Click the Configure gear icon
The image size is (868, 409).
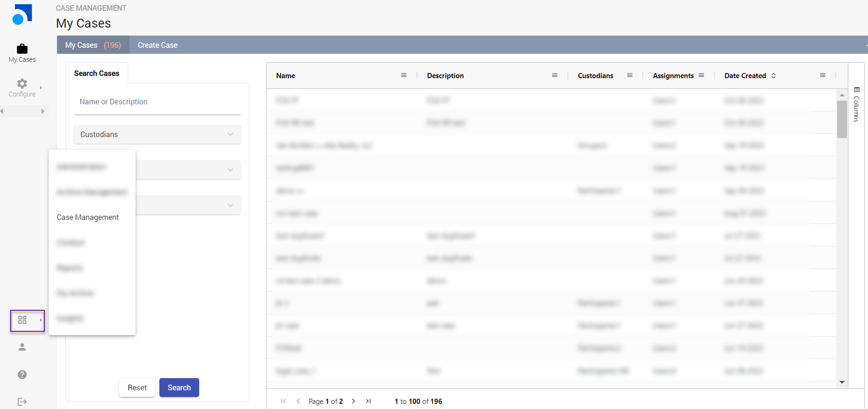click(22, 83)
